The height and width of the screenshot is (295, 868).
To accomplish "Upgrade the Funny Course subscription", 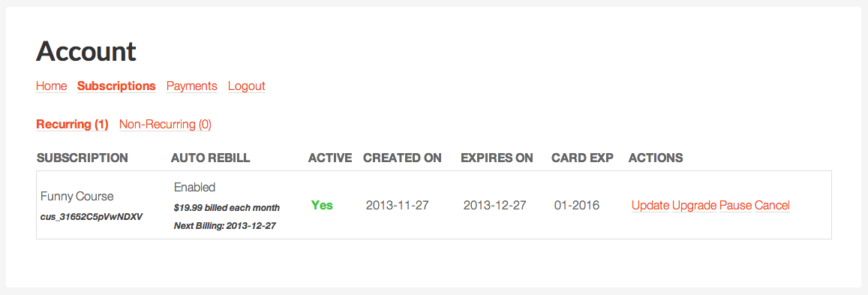I will point(694,206).
